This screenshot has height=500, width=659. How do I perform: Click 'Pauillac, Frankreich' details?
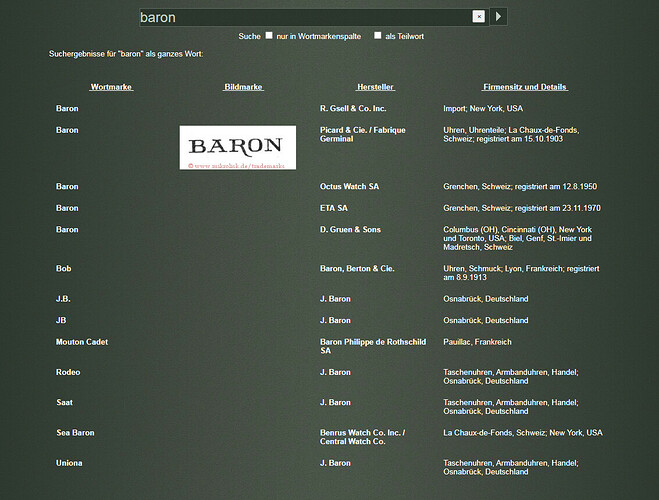[477, 342]
